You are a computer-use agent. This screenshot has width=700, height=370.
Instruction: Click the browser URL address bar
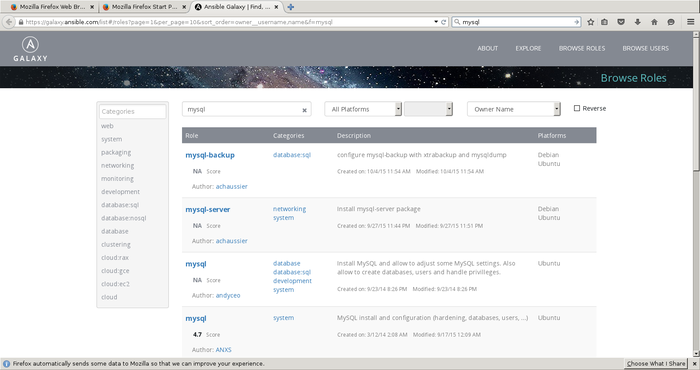pos(225,22)
